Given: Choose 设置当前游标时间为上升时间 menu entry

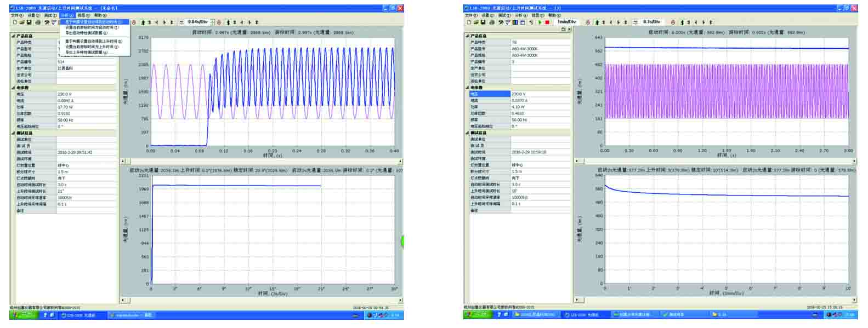Looking at the screenshot, I should 90,47.
